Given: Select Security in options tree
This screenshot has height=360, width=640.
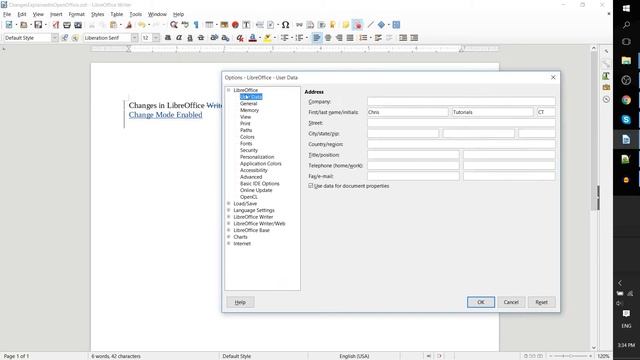Looking at the screenshot, I should (249, 150).
